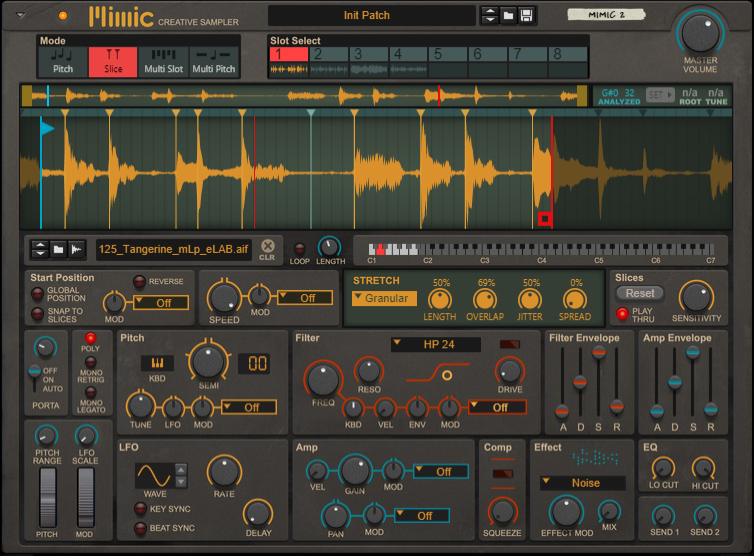Image resolution: width=754 pixels, height=556 pixels.
Task: Browse sample folder icon beside file name
Action: tap(58, 249)
